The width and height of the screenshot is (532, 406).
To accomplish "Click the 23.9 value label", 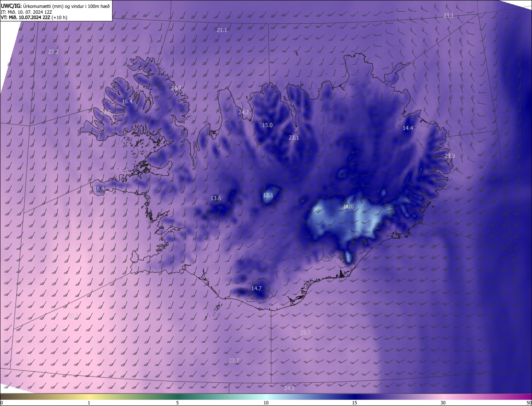I will coord(450,156).
